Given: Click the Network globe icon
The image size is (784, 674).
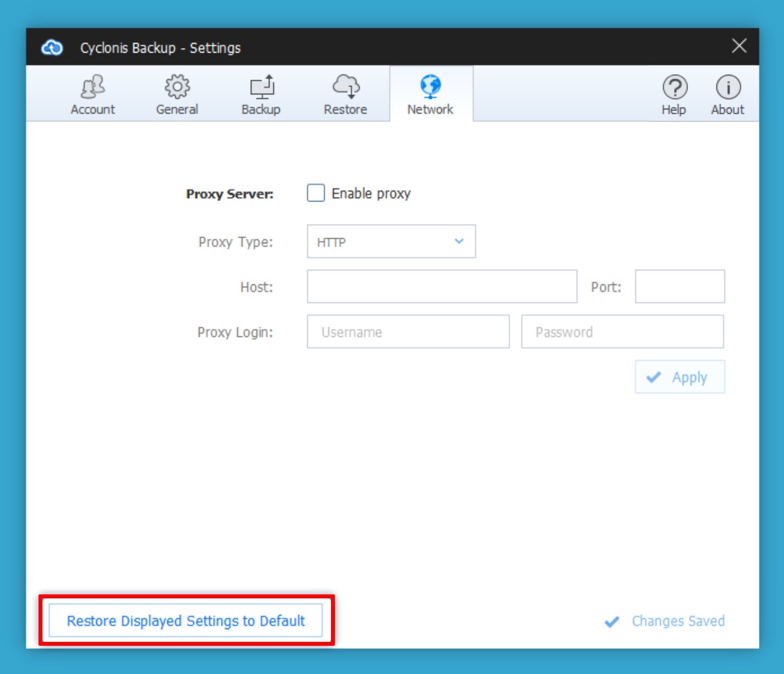Looking at the screenshot, I should click(430, 87).
